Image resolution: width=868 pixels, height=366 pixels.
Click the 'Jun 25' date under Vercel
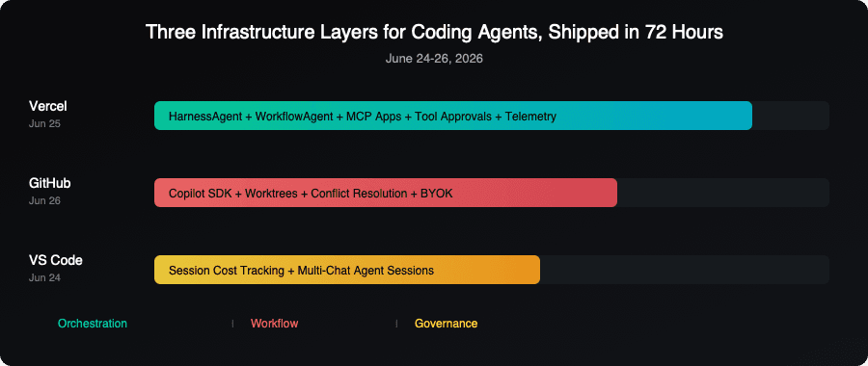(44, 124)
